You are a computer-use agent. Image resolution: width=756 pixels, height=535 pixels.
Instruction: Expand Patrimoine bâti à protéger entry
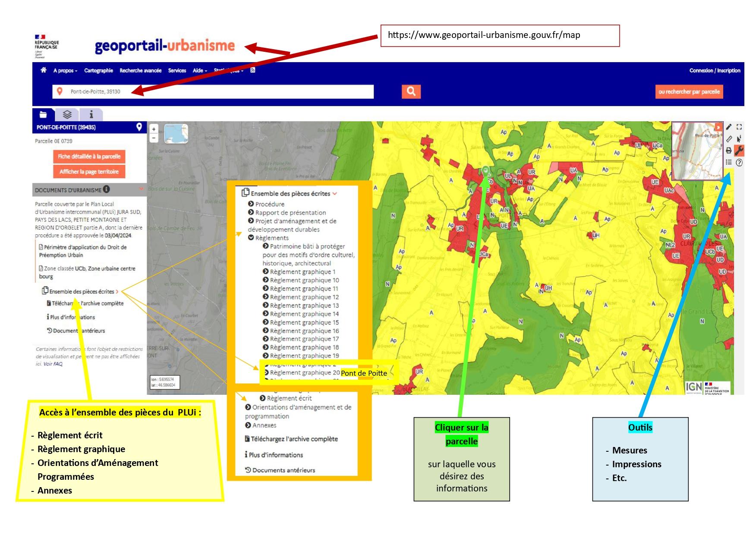(309, 255)
